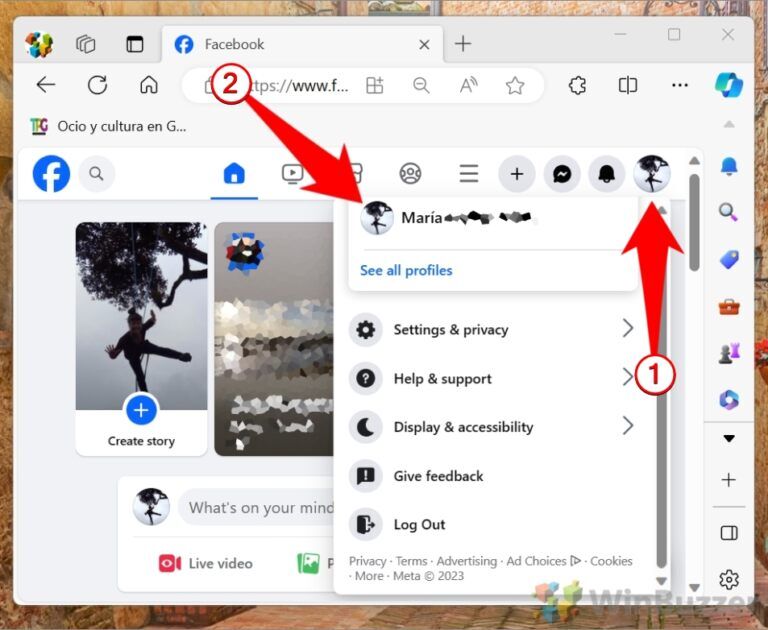Open Ad Choices footer link

click(544, 561)
